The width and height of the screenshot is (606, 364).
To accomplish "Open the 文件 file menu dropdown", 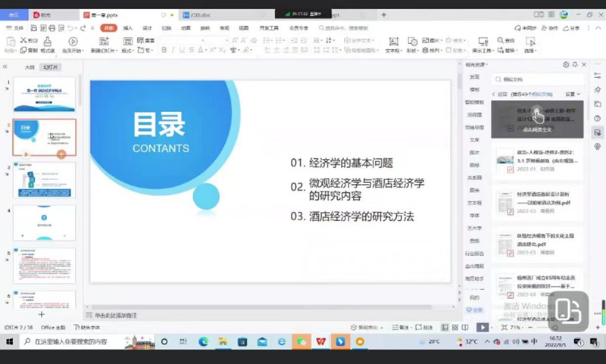I will (16, 28).
